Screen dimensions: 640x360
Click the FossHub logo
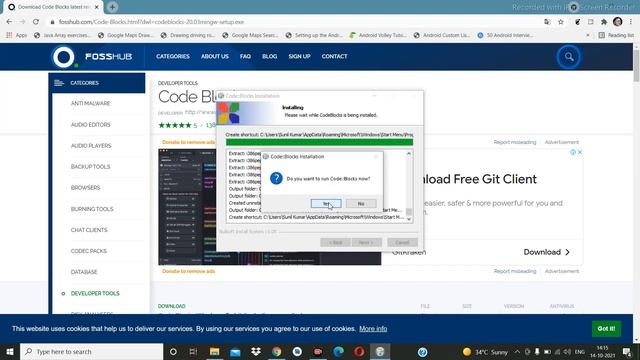coord(93,57)
